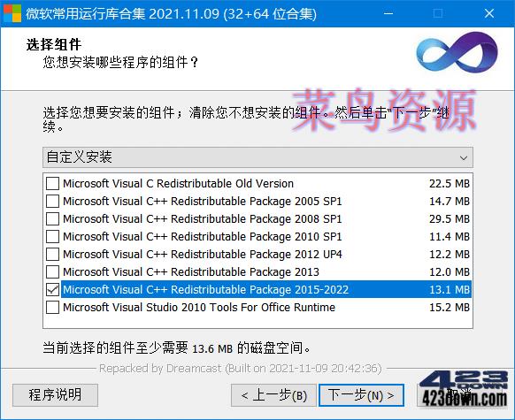Check Microsoft Visual C Redistributable Old Version box
The height and width of the screenshot is (420, 515).
coord(52,183)
